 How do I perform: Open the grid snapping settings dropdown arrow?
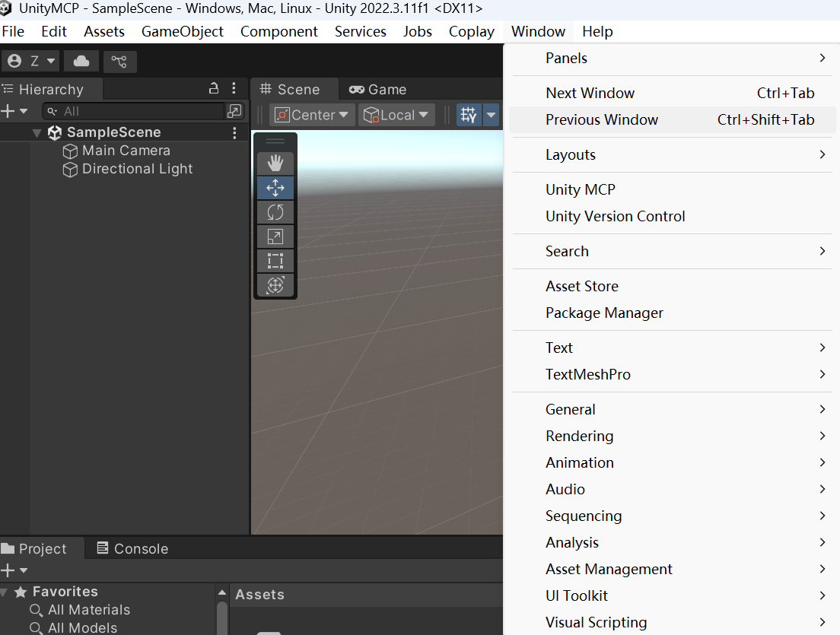tap(492, 115)
